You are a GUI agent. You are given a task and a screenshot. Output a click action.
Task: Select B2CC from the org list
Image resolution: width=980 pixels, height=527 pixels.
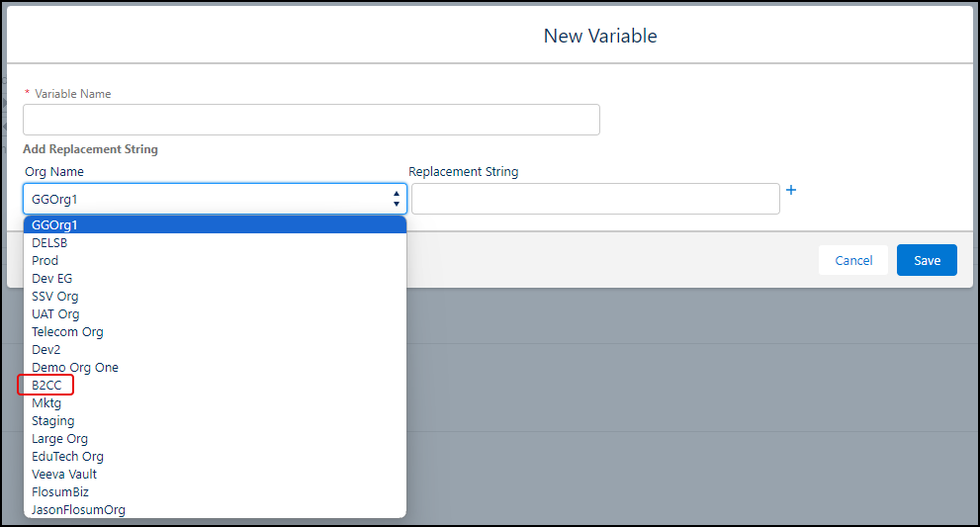coord(215,385)
